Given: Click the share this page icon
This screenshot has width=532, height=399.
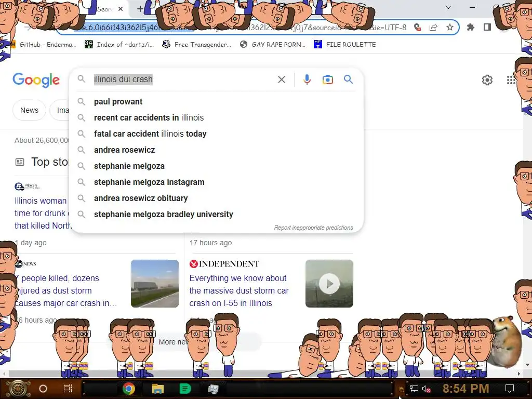Looking at the screenshot, I should pyautogui.click(x=433, y=28).
